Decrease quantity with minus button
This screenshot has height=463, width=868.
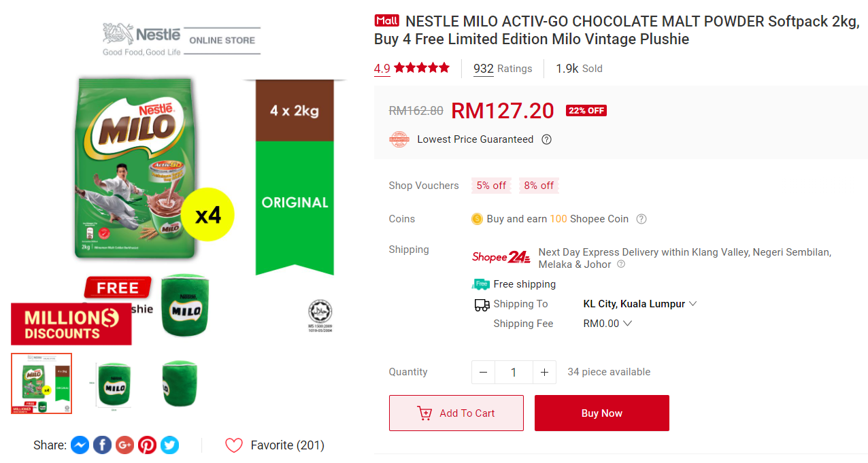(x=483, y=372)
